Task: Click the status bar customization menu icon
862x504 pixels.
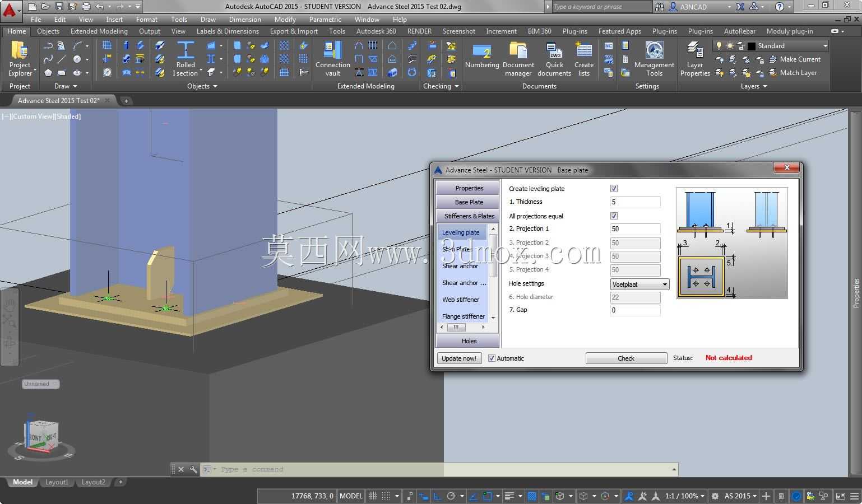Action: [855, 496]
